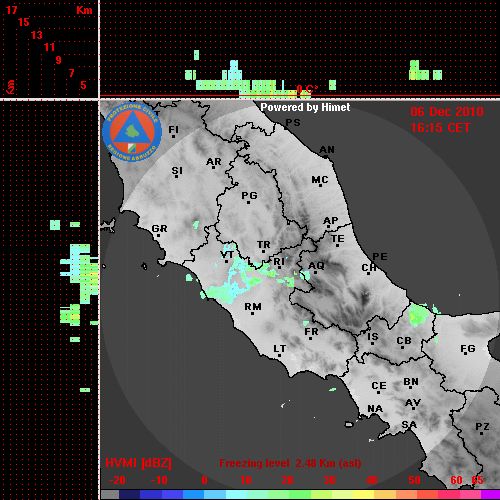This screenshot has height=500, width=500.
Task: Click the PE city label
Action: tap(380, 257)
